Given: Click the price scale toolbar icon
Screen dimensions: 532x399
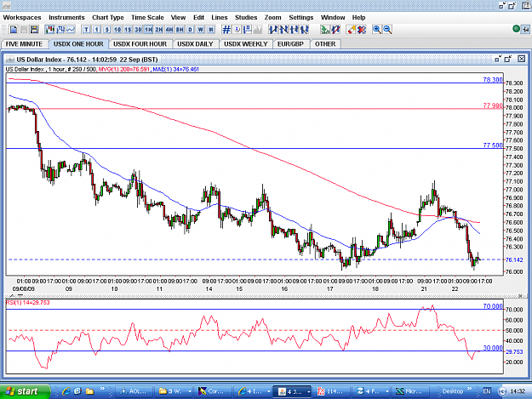Looking at the screenshot, I should click(x=248, y=30).
